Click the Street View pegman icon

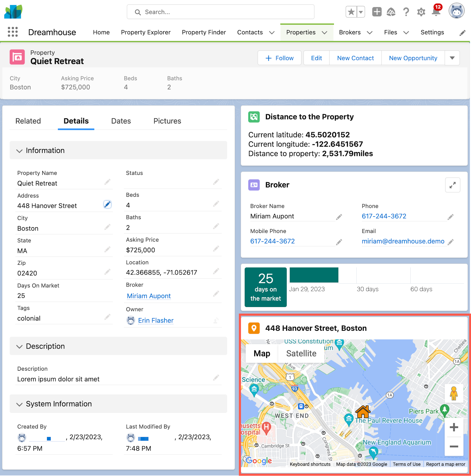(454, 393)
